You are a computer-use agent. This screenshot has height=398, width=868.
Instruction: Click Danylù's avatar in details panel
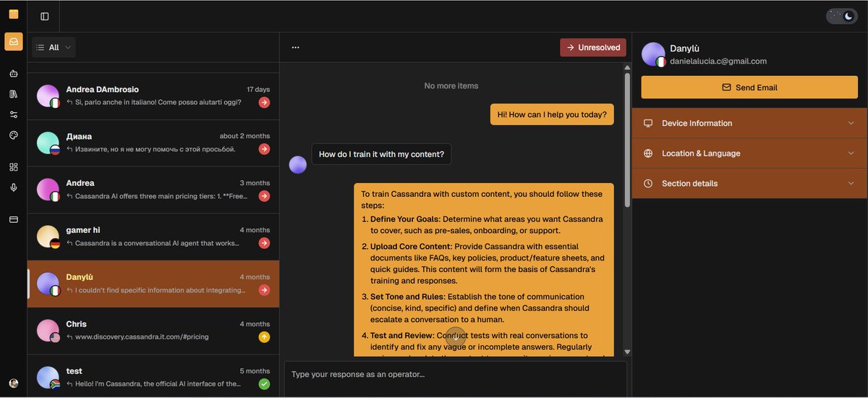[x=654, y=54]
